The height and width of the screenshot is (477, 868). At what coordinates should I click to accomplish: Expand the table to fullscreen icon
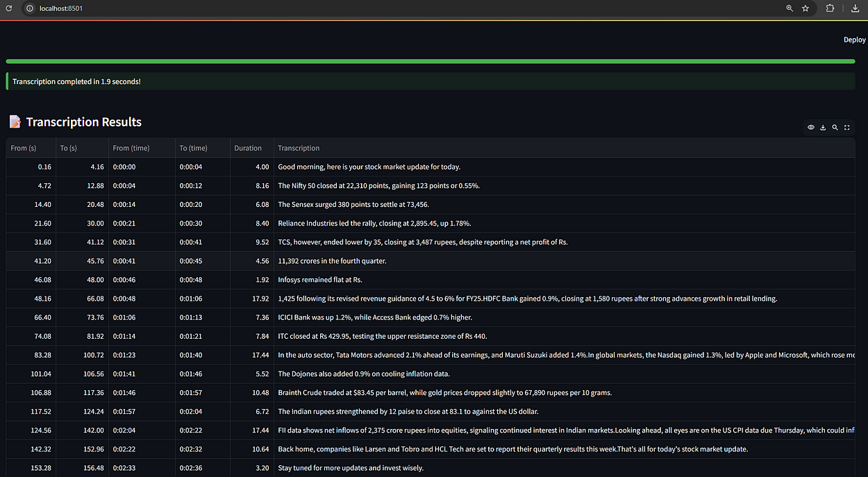pos(846,127)
